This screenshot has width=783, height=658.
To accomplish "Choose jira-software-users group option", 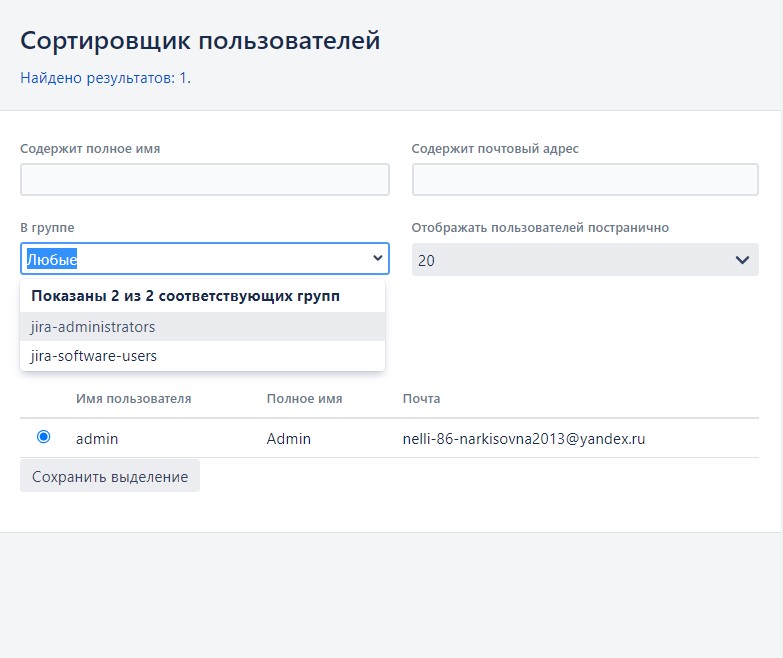I will click(202, 356).
